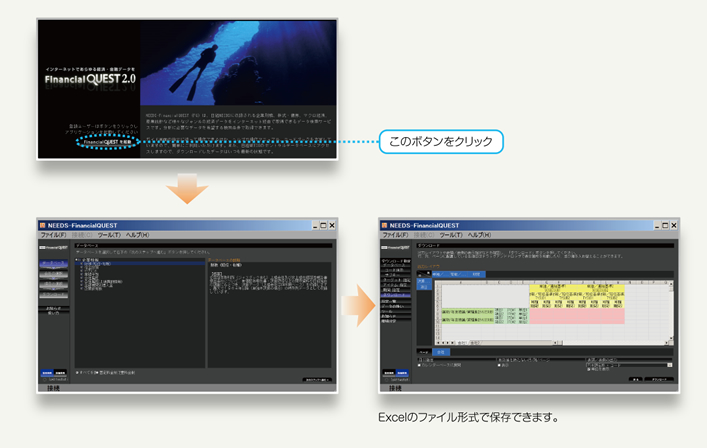The image size is (707, 448).
Task: Click the orange app icon in download window title bar
Action: 384,225
